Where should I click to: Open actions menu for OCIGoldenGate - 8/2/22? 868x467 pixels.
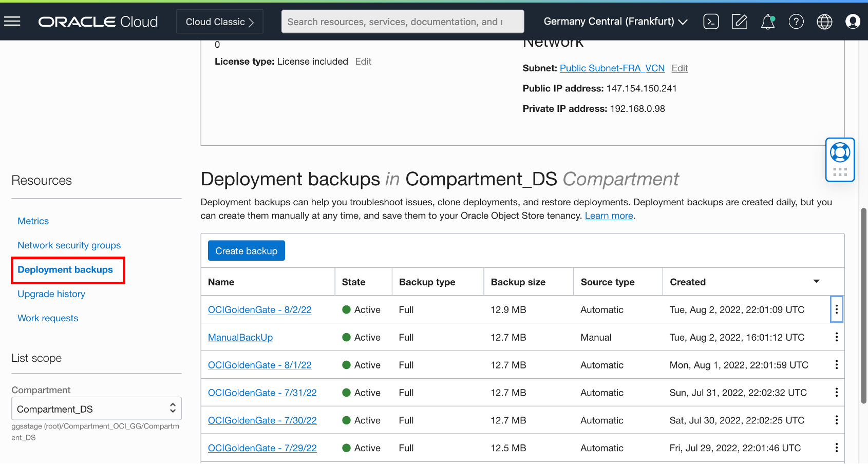point(836,309)
